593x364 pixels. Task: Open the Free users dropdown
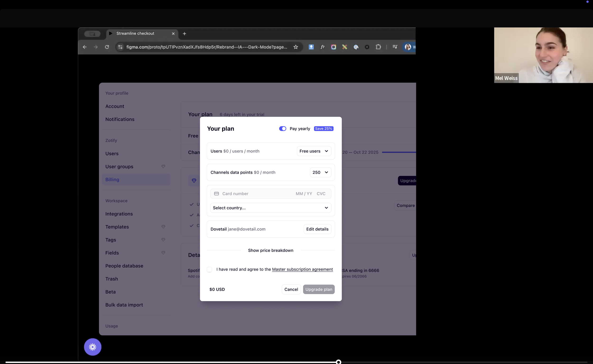click(314, 151)
